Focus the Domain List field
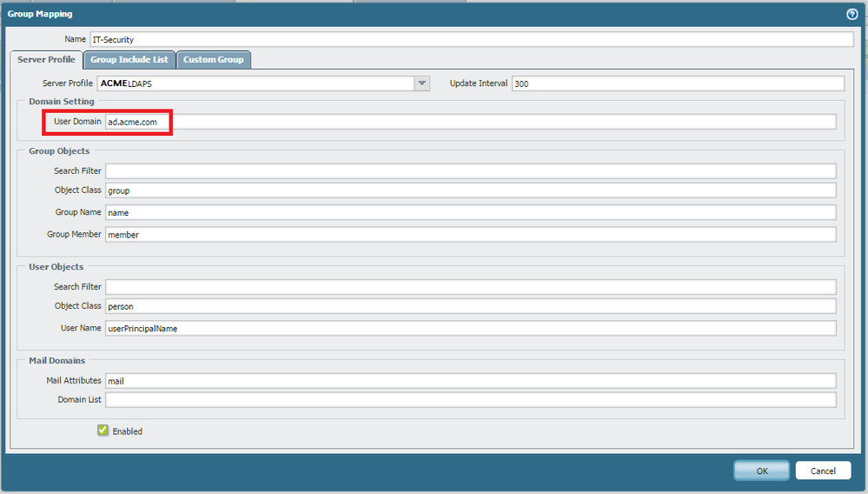 [471, 400]
